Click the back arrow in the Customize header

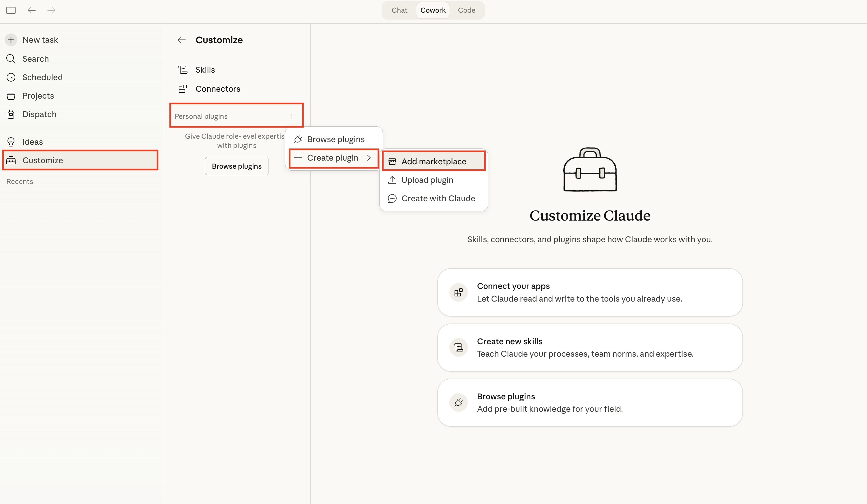(x=181, y=40)
